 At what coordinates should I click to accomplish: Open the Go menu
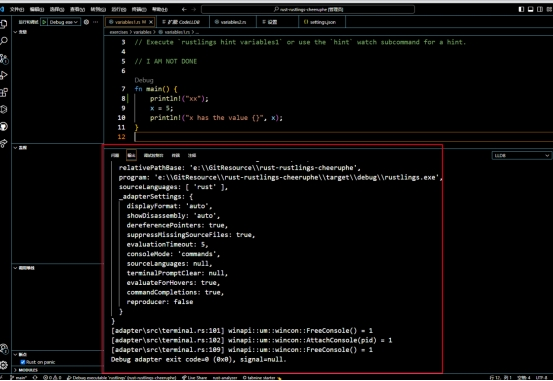coord(98,9)
